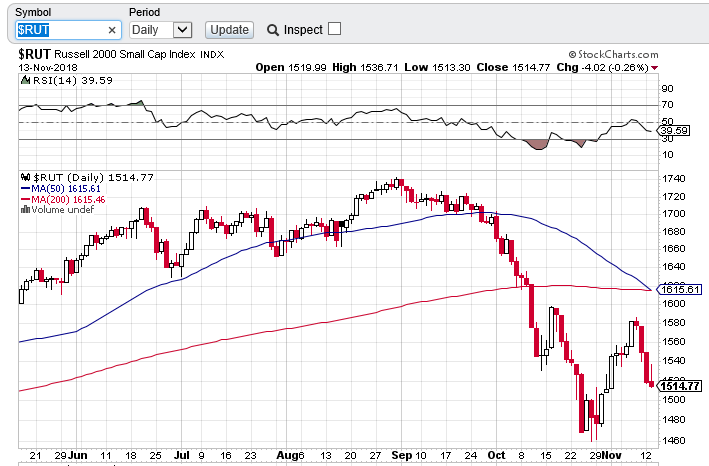The width and height of the screenshot is (709, 466).
Task: Enable the Inspect checkbox
Action: (334, 29)
